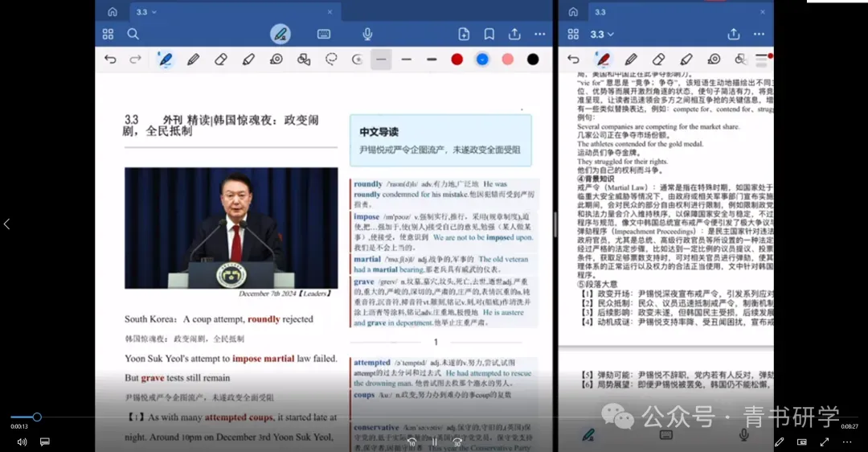Select the eraser tool in right window
This screenshot has height=452, width=868.
(x=659, y=60)
